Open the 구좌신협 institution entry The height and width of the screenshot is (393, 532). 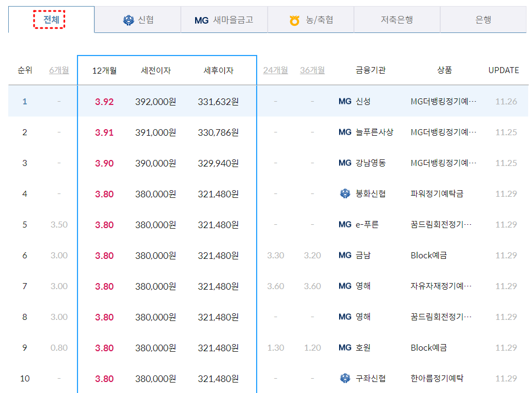(370, 378)
